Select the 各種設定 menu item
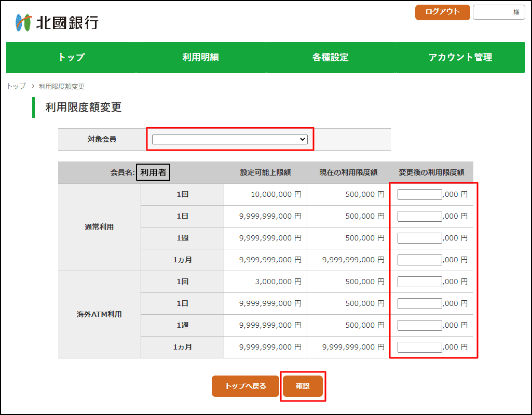 coord(330,58)
